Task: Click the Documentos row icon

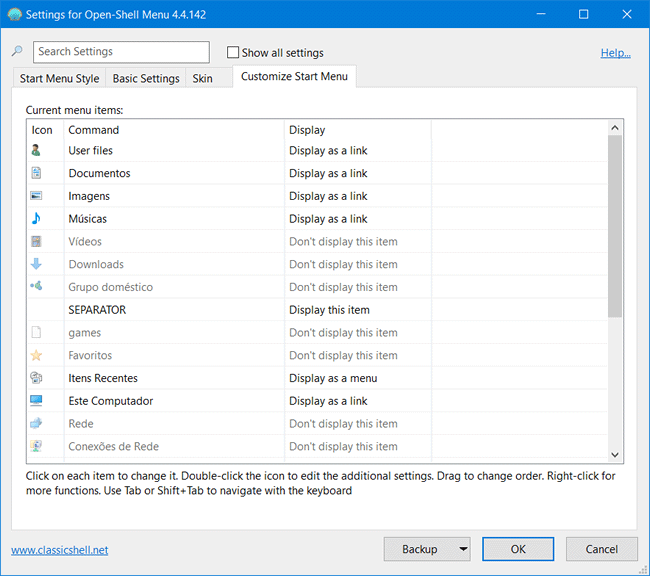Action: [x=36, y=174]
